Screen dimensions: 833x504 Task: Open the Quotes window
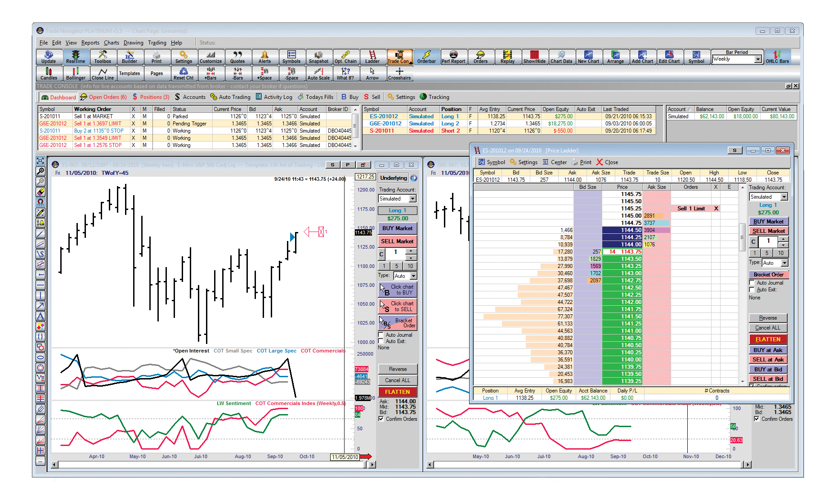tap(237, 57)
